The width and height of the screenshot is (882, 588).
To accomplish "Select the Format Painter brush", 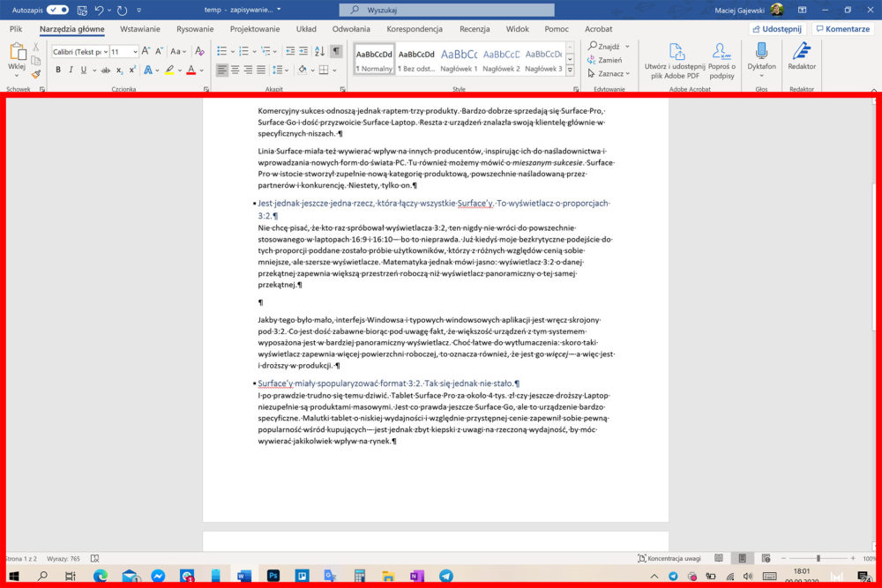I will coord(36,74).
